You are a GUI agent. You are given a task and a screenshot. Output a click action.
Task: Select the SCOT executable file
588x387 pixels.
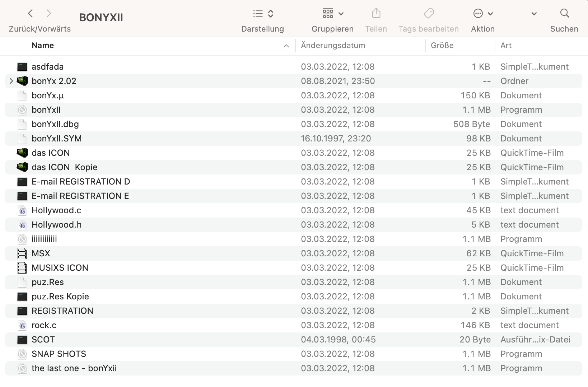pyautogui.click(x=43, y=340)
